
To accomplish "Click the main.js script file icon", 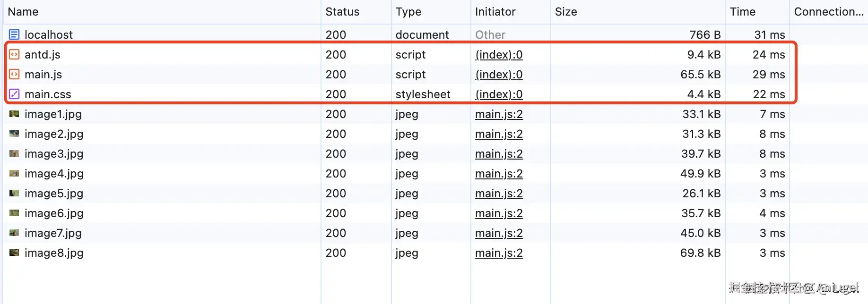I will [x=14, y=74].
